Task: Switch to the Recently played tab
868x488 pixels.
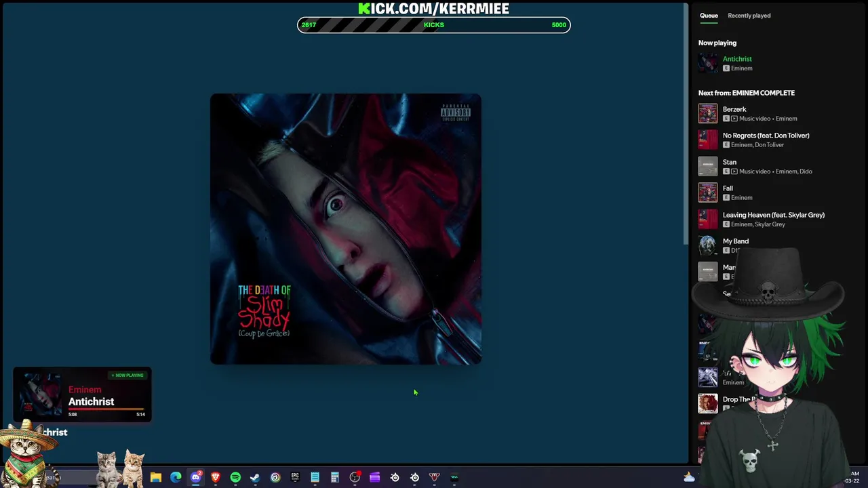Action: click(749, 16)
